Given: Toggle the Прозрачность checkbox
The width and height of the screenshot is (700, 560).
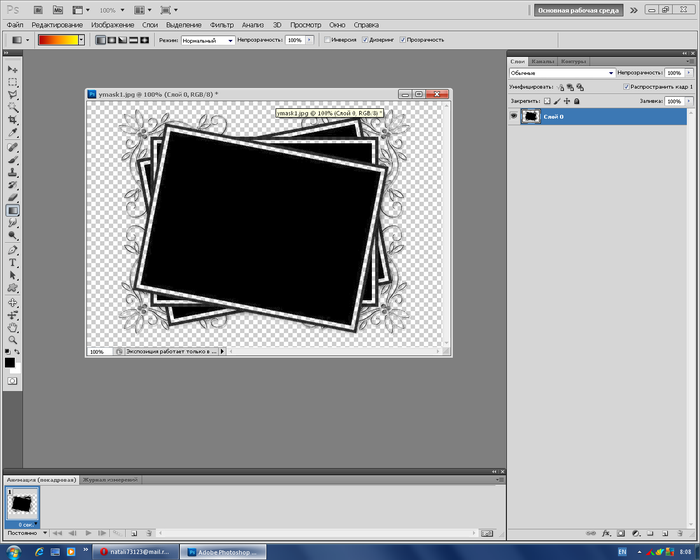Looking at the screenshot, I should tap(403, 40).
